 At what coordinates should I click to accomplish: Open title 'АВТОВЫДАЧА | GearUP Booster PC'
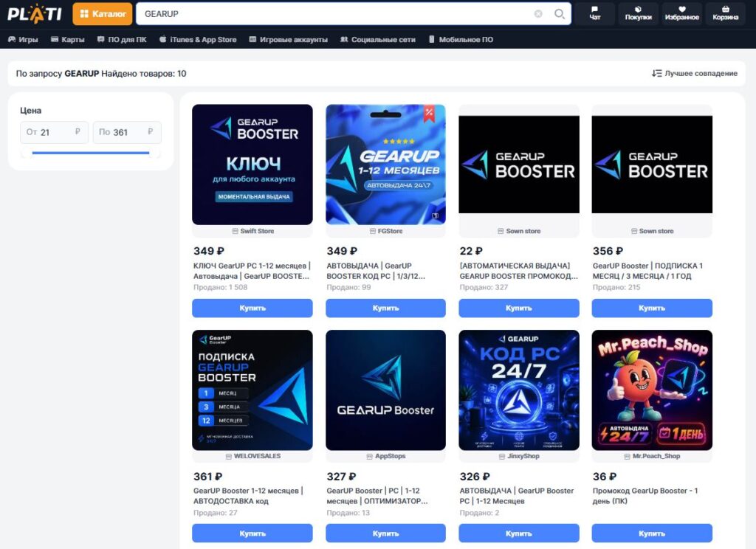pos(516,496)
